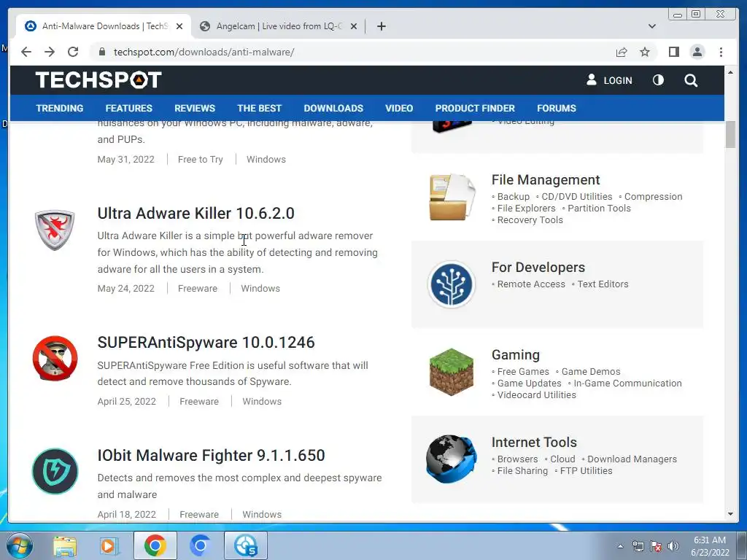Bookmark this page with the star icon
This screenshot has height=560, width=747.
point(645,52)
